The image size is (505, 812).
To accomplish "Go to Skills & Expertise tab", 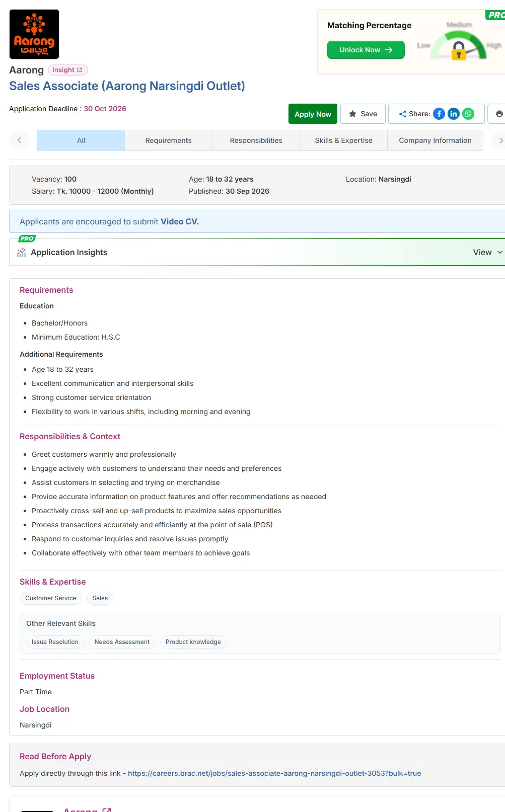I will (344, 140).
